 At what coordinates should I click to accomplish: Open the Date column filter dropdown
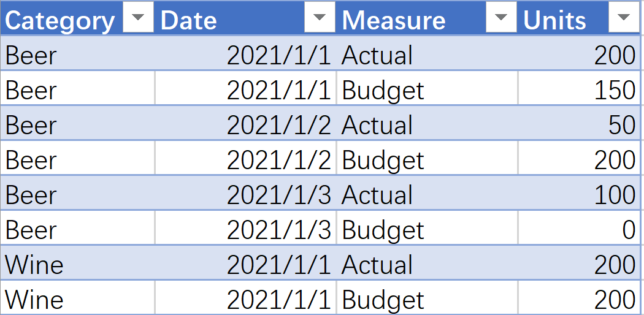point(320,17)
